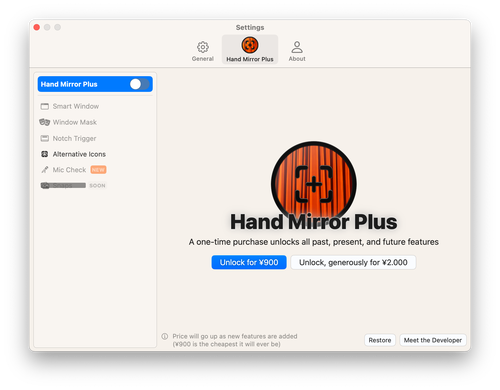Image resolution: width=500 pixels, height=390 pixels.
Task: Click the orange Hand Mirror Plus toolbar icon
Action: (250, 45)
